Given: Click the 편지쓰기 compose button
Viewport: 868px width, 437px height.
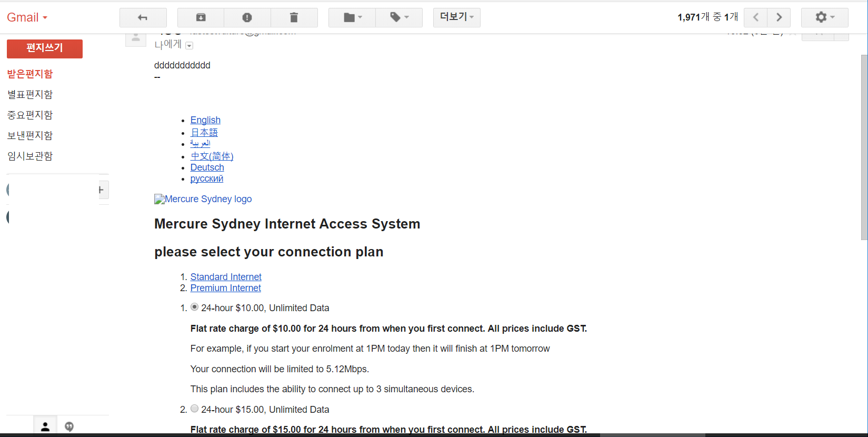Looking at the screenshot, I should [45, 48].
